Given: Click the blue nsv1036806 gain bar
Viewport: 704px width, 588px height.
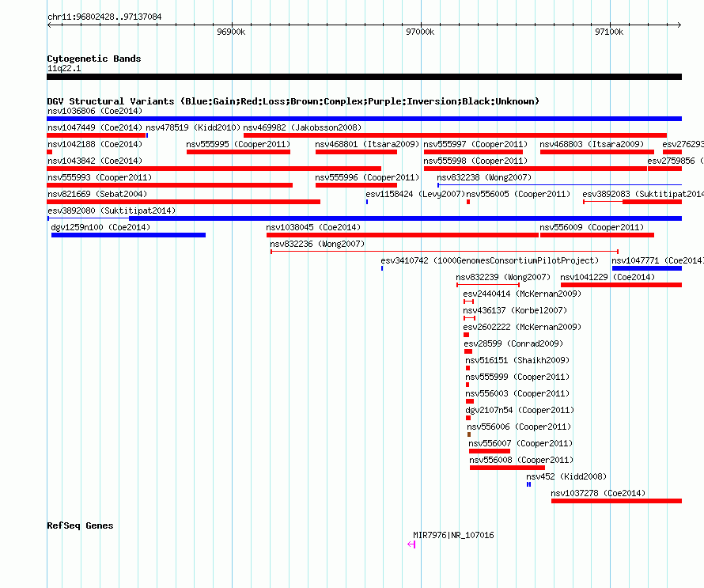Looking at the screenshot, I should [364, 119].
